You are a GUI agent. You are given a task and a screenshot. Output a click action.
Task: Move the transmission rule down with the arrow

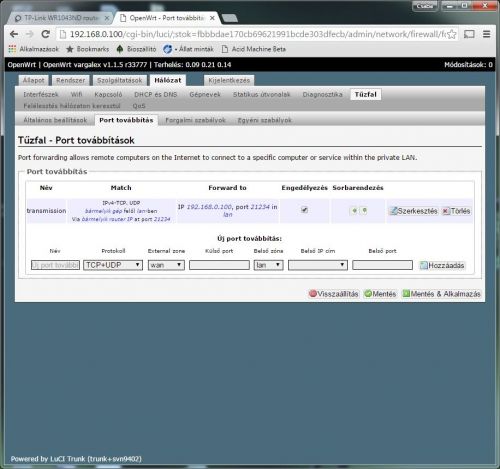coord(364,211)
